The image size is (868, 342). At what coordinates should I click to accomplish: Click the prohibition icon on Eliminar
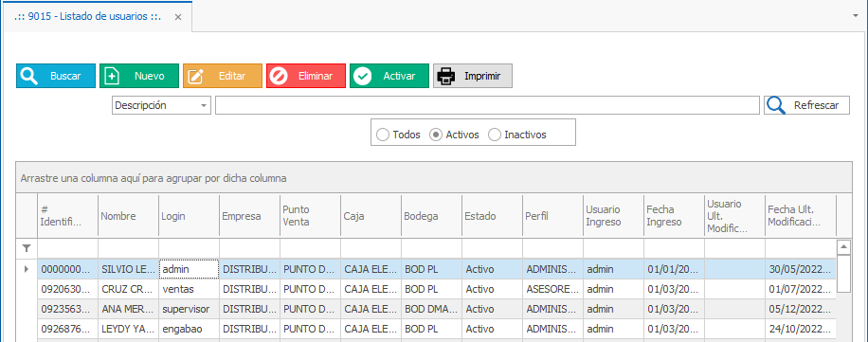pyautogui.click(x=279, y=76)
